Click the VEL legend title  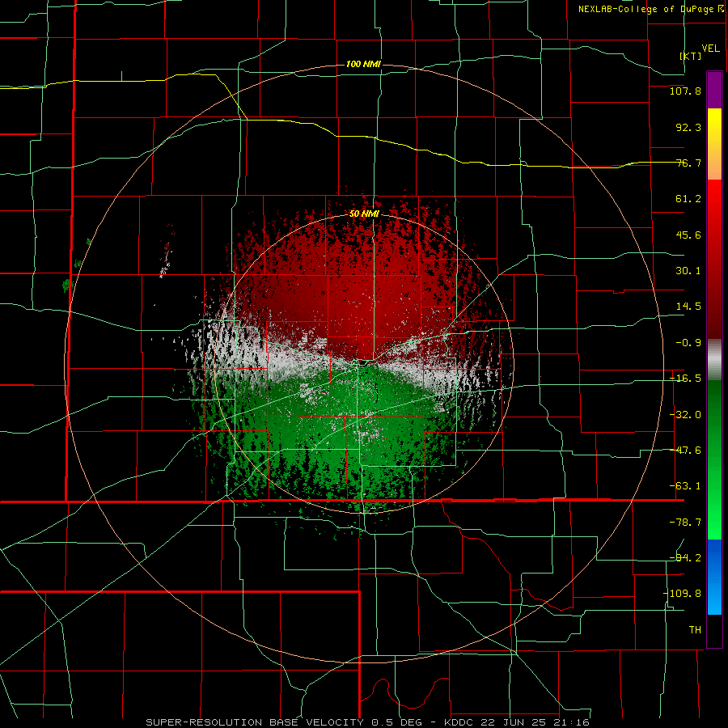point(710,48)
